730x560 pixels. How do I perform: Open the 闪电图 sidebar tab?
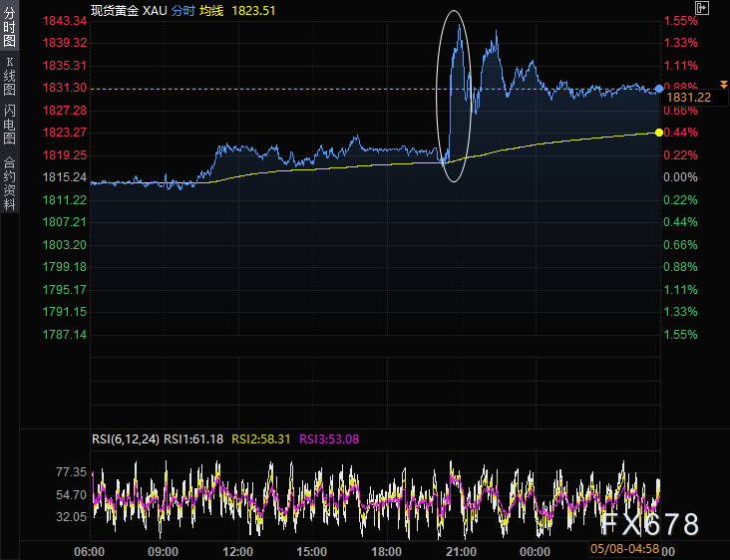[x=9, y=124]
